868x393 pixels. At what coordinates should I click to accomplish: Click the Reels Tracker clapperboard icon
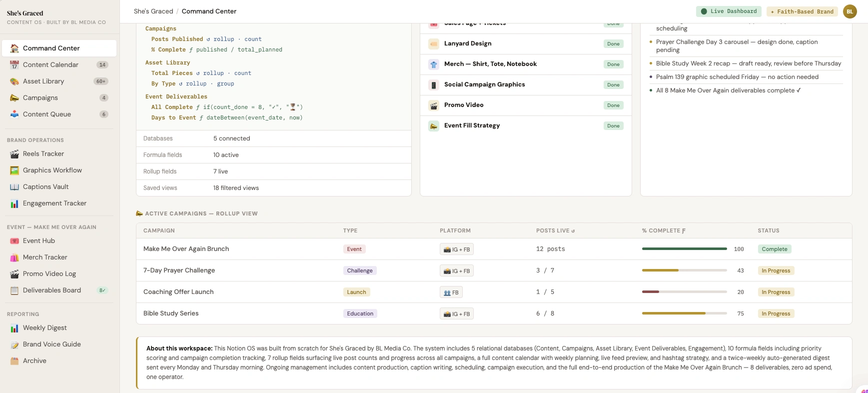(x=14, y=154)
